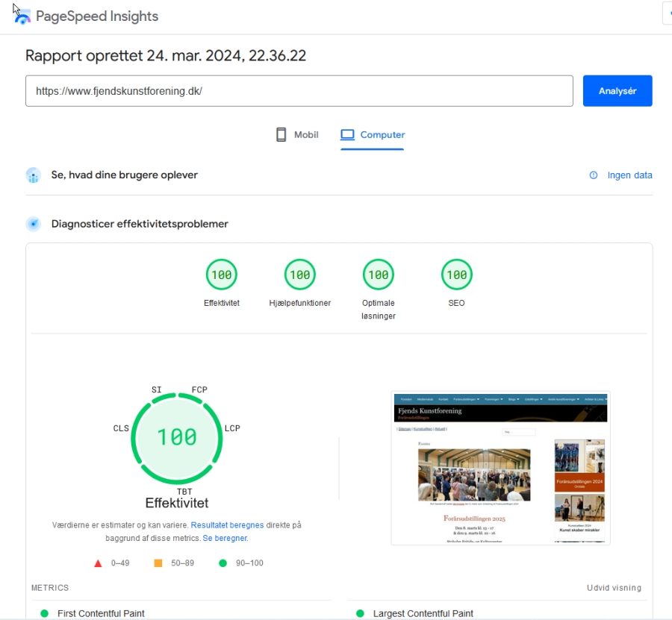Click the PageSpeed Insights logo icon
This screenshot has width=672, height=620.
[22, 17]
